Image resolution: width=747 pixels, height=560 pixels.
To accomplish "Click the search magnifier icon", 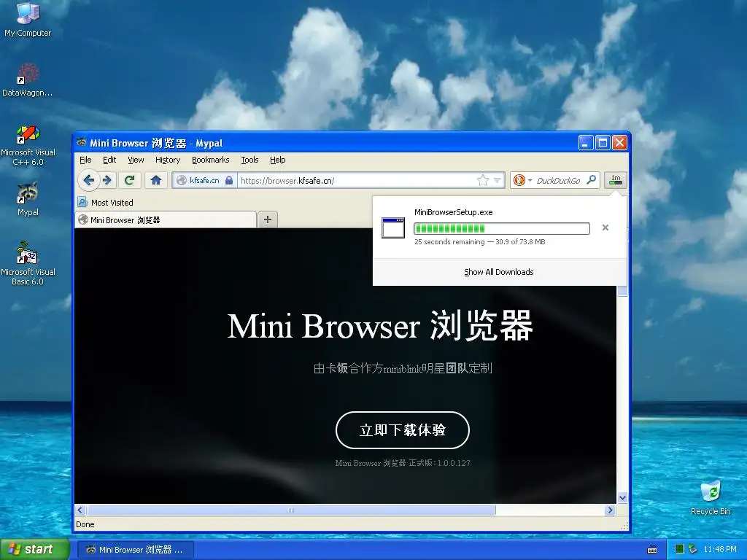I will point(591,180).
